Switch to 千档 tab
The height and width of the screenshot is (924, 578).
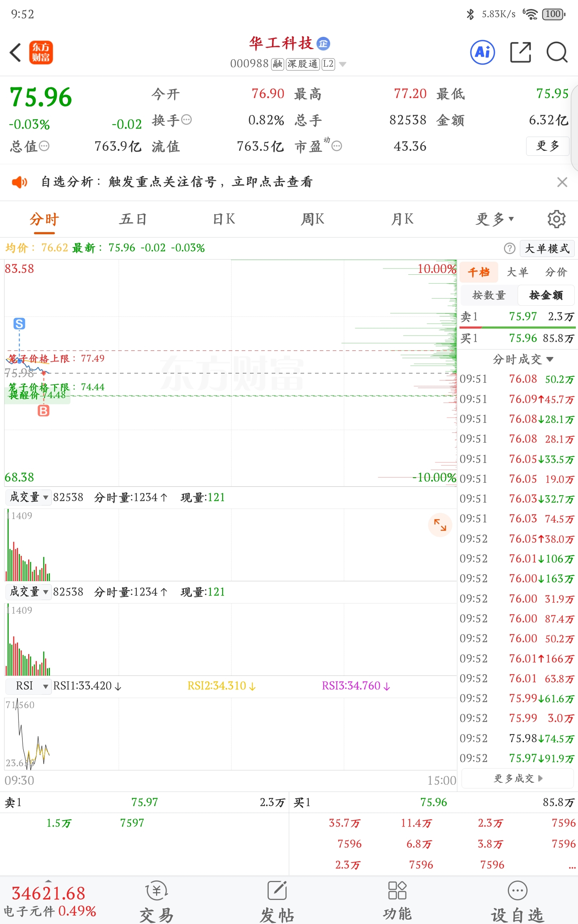[x=479, y=272]
